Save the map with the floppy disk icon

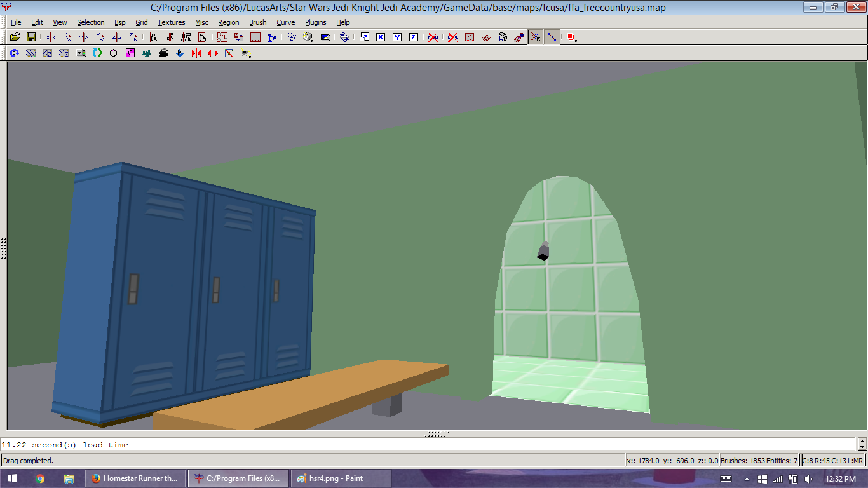(x=31, y=37)
